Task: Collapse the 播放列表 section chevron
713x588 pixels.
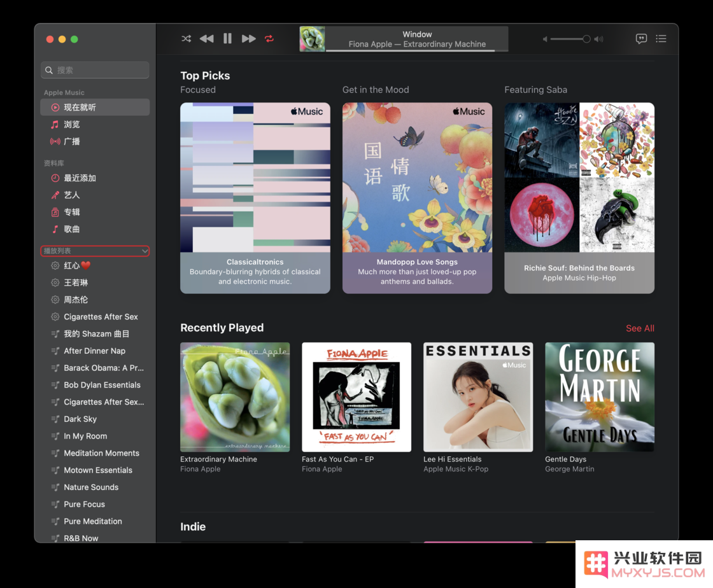Action: point(145,251)
